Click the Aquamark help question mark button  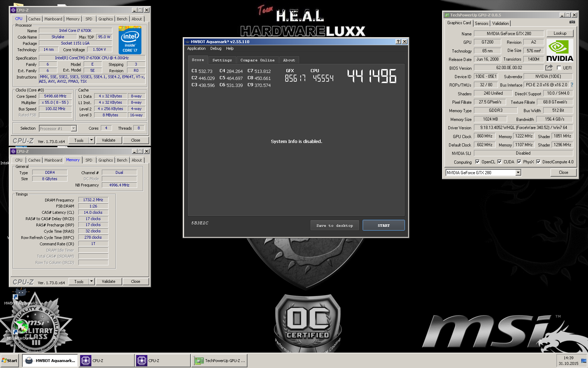coord(398,41)
